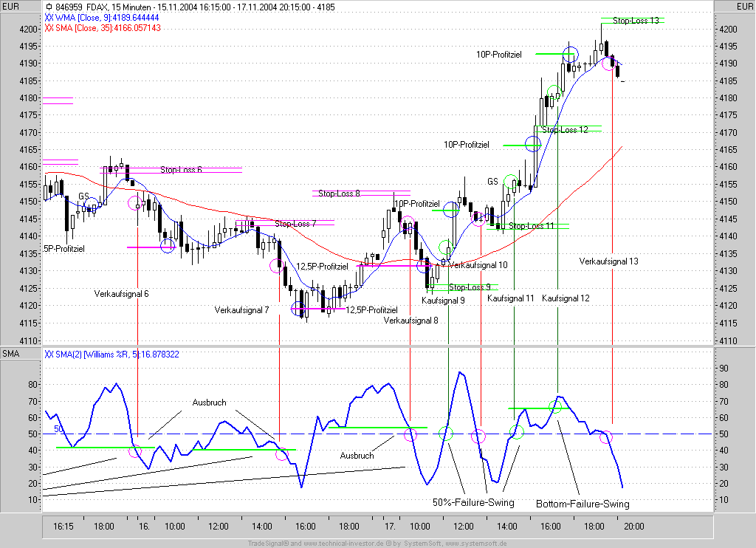Select the Verkaufsignal 6 annotation
Viewport: 756px width, 548px height.
[x=122, y=294]
